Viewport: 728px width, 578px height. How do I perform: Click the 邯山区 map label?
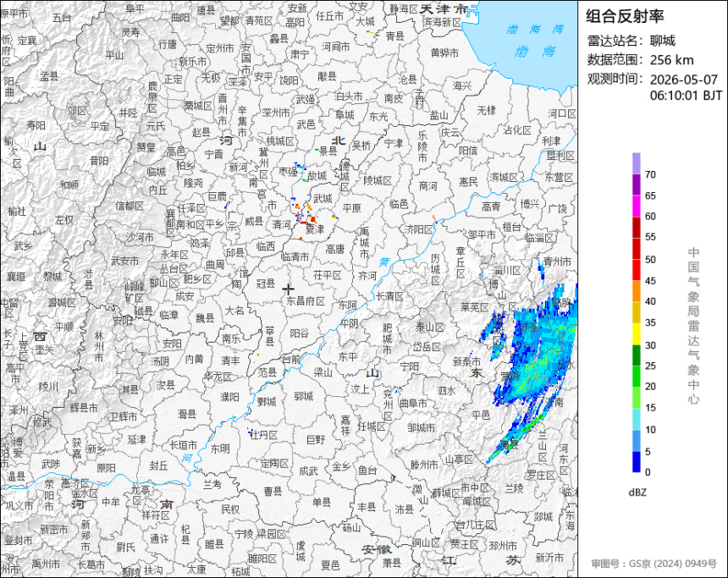164,283
